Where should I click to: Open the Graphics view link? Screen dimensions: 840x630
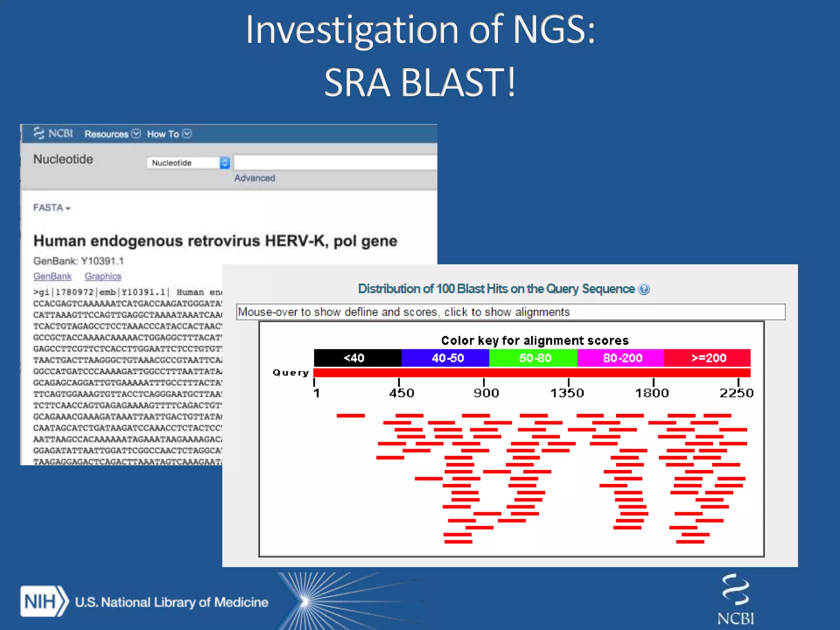coord(103,276)
